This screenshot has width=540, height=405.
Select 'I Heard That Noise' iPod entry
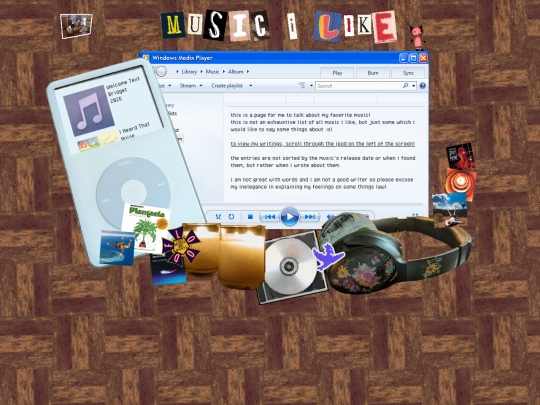coord(135,131)
